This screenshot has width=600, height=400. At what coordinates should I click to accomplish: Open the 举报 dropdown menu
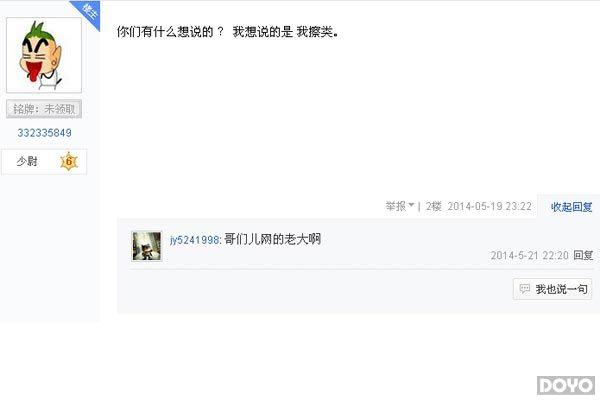(399, 206)
